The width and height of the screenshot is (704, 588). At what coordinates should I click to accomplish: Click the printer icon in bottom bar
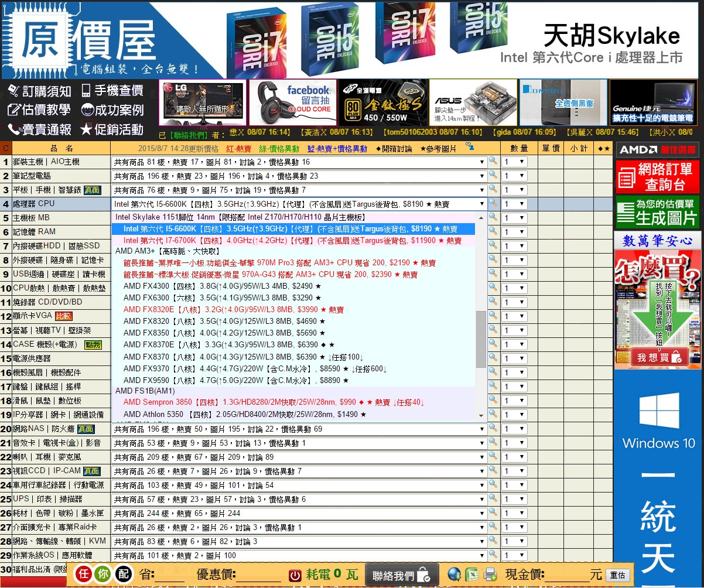coord(490,575)
